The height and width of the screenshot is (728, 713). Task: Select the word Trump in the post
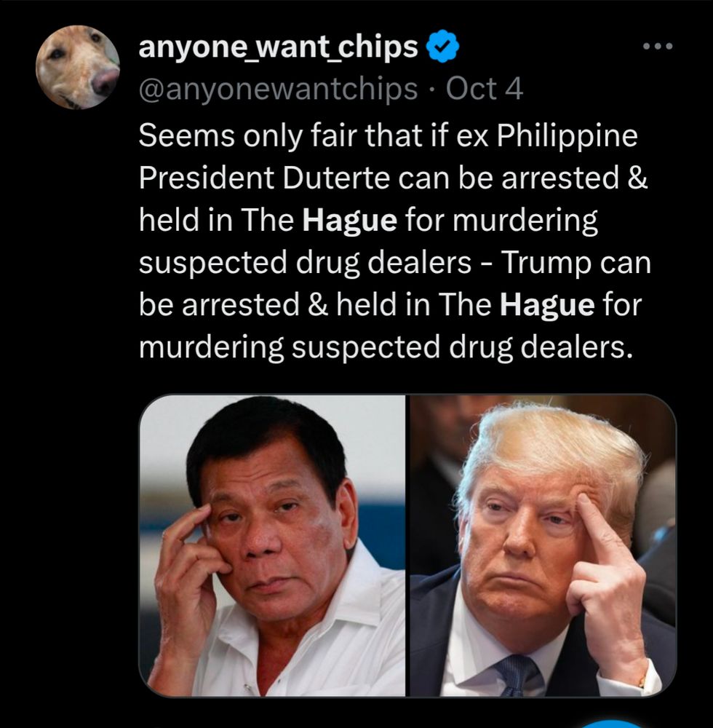(x=547, y=263)
